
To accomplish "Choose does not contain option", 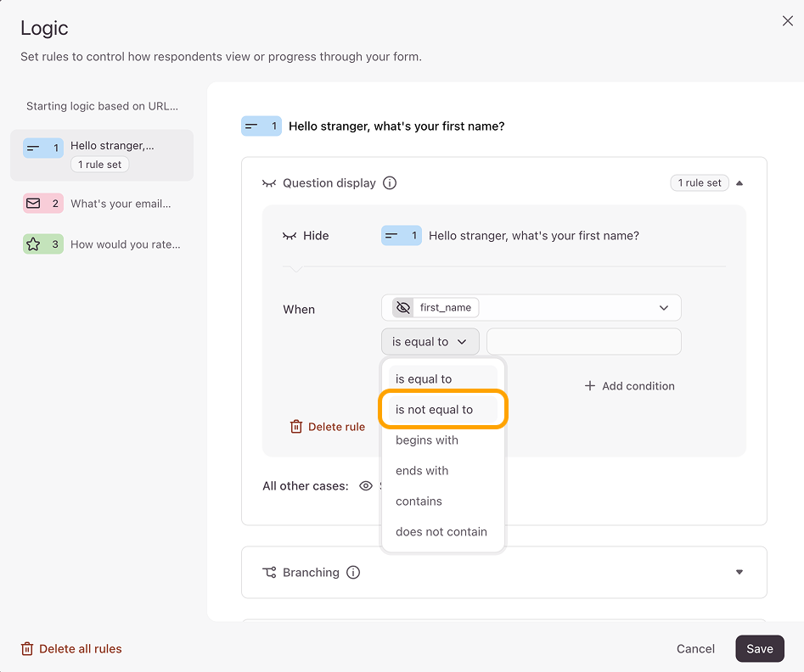I will tap(443, 531).
